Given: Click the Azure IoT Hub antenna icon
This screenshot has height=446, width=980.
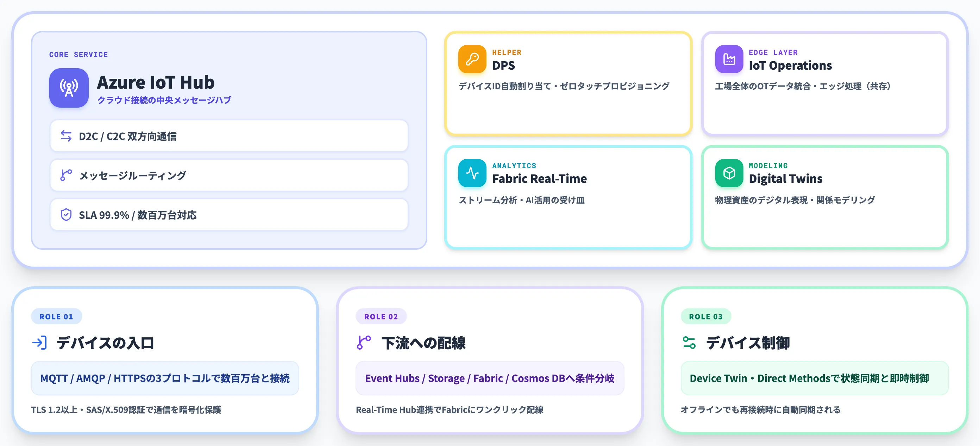Looking at the screenshot, I should [69, 88].
